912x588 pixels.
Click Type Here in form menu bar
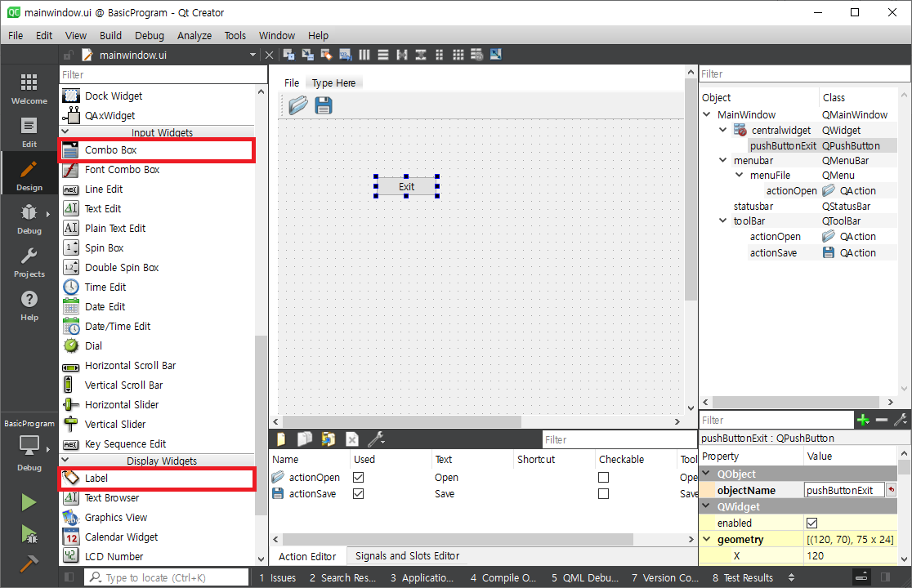pyautogui.click(x=333, y=83)
